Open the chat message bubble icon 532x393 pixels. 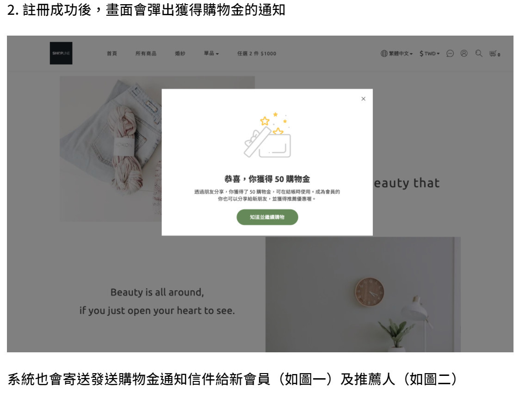450,54
